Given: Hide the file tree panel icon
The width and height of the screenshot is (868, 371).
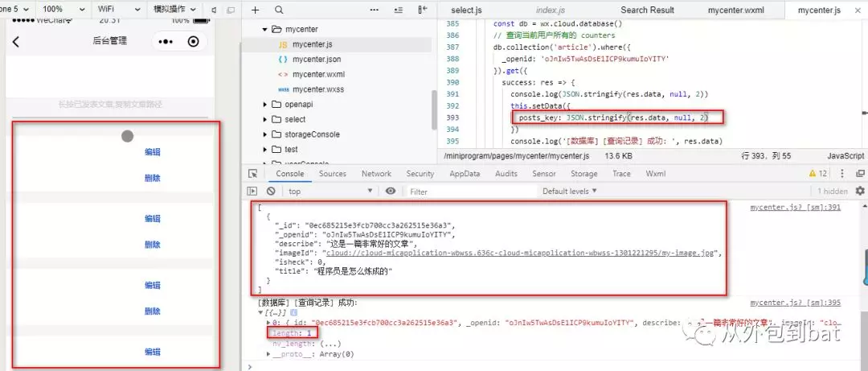Looking at the screenshot, I should [424, 10].
